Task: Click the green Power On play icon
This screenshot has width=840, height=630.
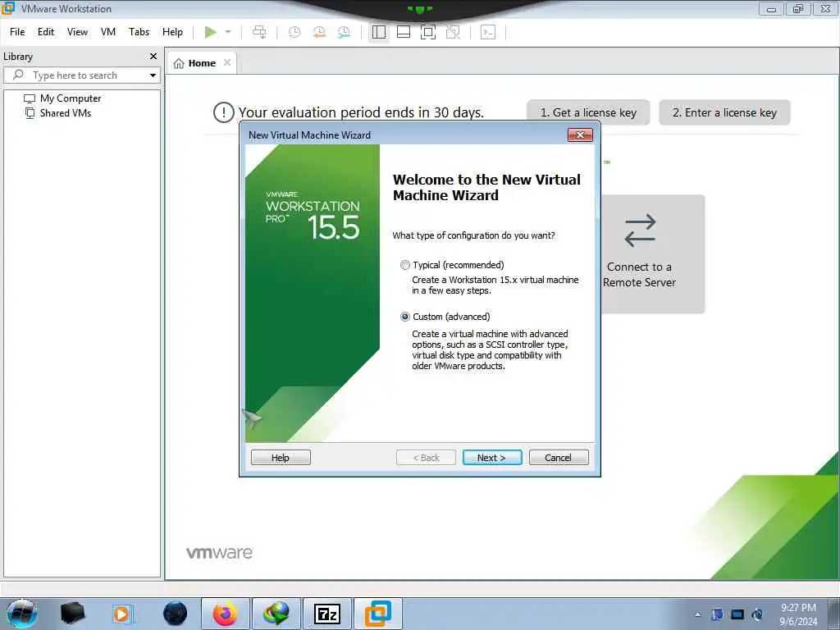Action: pyautogui.click(x=211, y=32)
